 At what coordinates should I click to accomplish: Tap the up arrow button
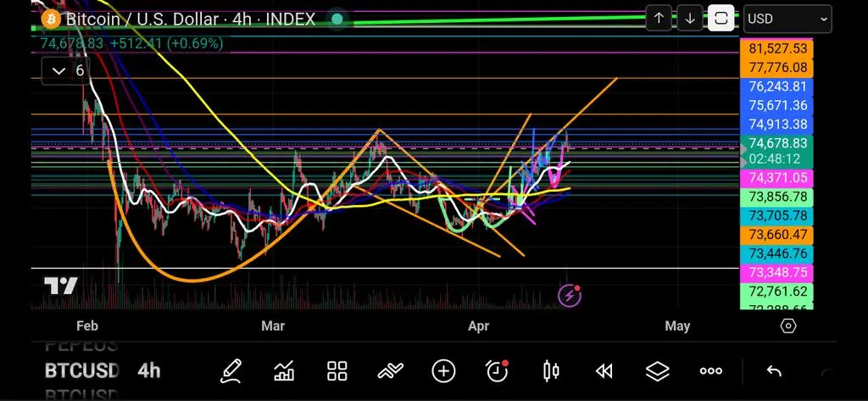659,19
